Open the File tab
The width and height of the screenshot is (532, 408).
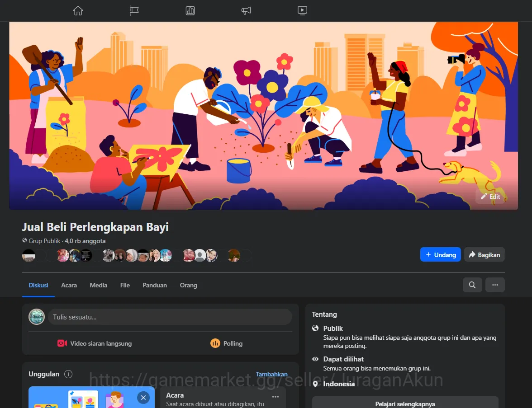click(x=125, y=286)
